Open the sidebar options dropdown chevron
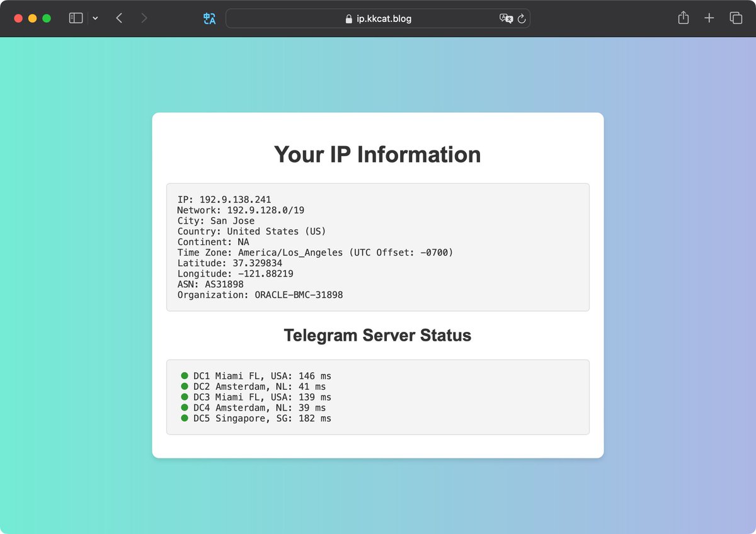The height and width of the screenshot is (534, 756). click(95, 19)
